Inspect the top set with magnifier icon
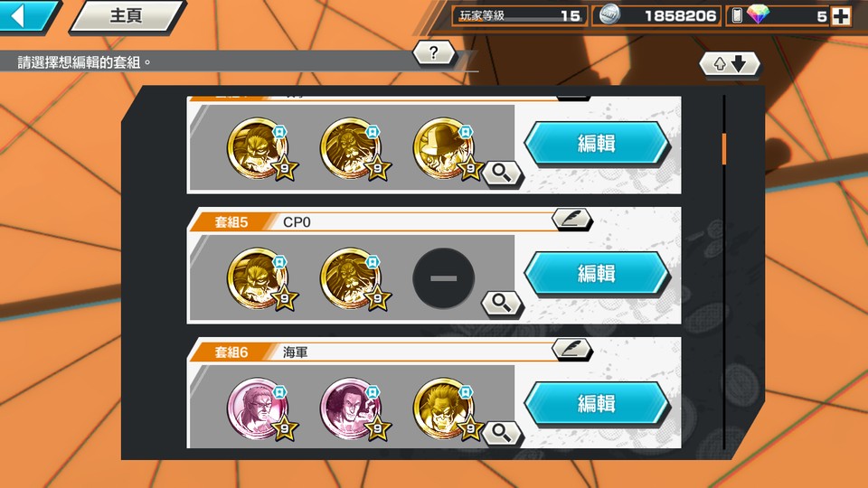868x488 pixels. [x=502, y=174]
